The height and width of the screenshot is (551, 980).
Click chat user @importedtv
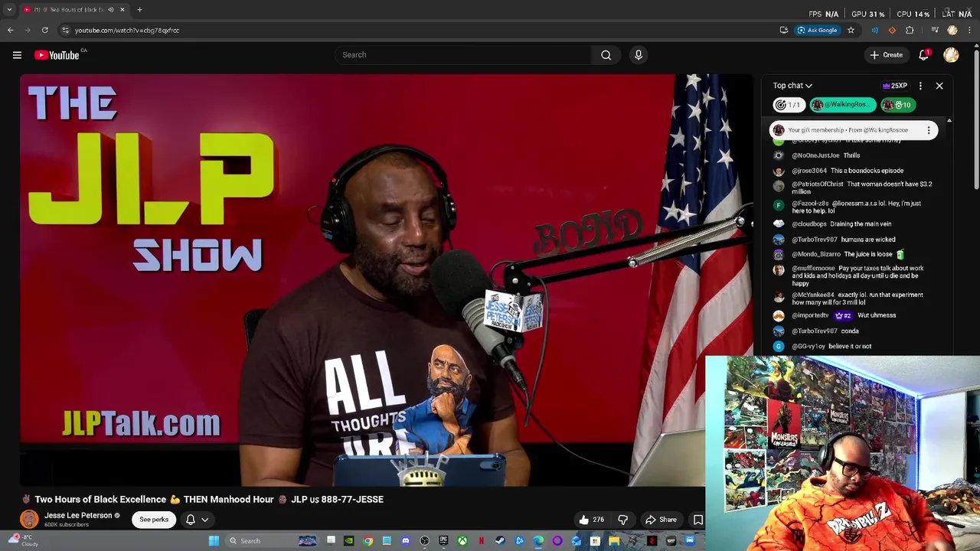(x=810, y=315)
